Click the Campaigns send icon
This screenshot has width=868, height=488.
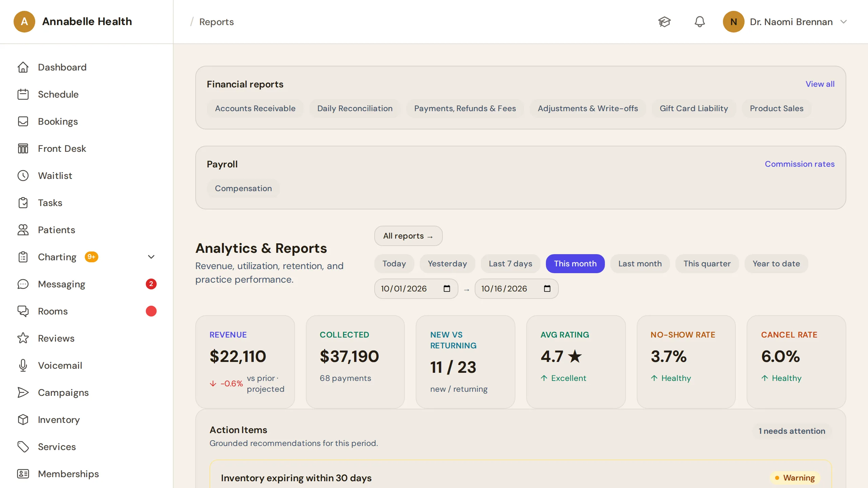(x=23, y=392)
